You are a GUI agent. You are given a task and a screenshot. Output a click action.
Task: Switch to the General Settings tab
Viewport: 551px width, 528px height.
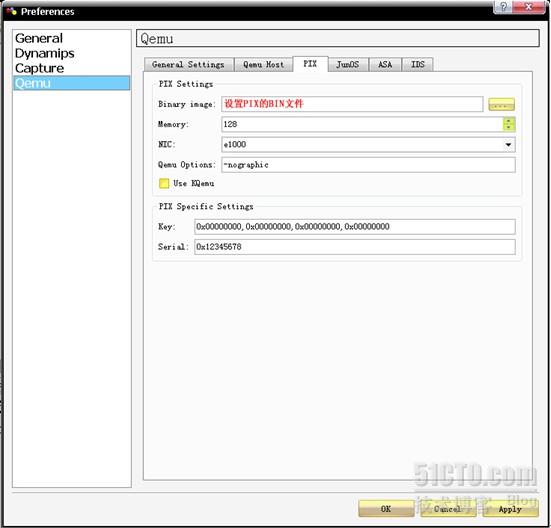(189, 65)
